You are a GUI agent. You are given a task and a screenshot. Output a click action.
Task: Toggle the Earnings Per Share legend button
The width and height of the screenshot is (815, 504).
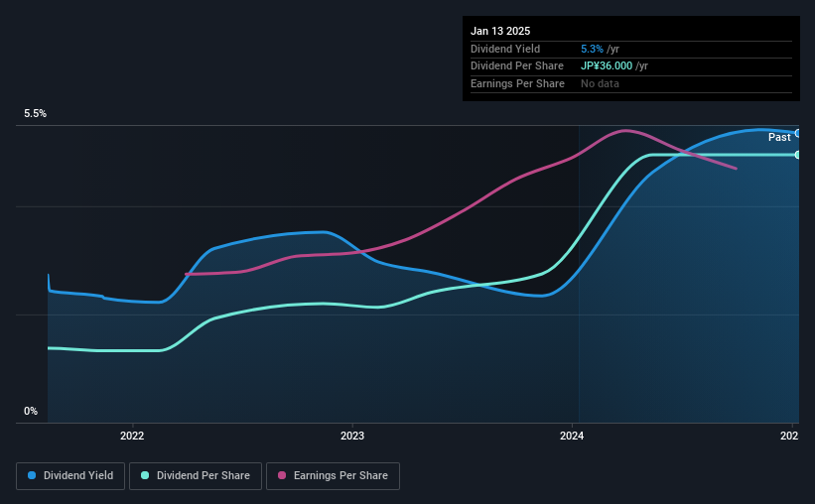coord(333,476)
